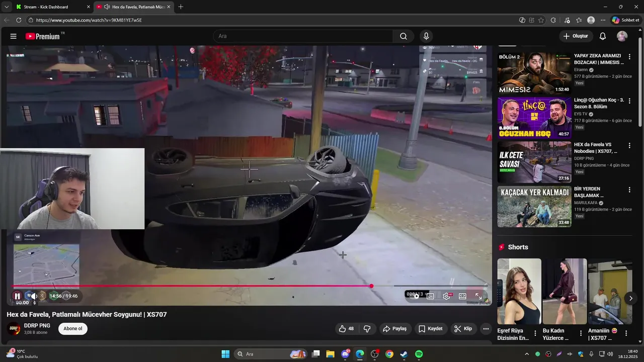
Task: Share video with Paylaş button
Action: [x=395, y=329]
